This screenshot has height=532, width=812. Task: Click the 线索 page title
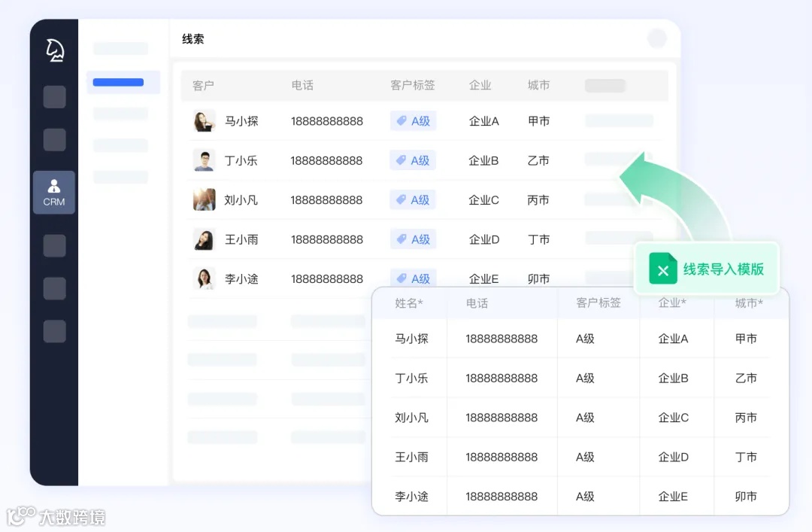[192, 38]
